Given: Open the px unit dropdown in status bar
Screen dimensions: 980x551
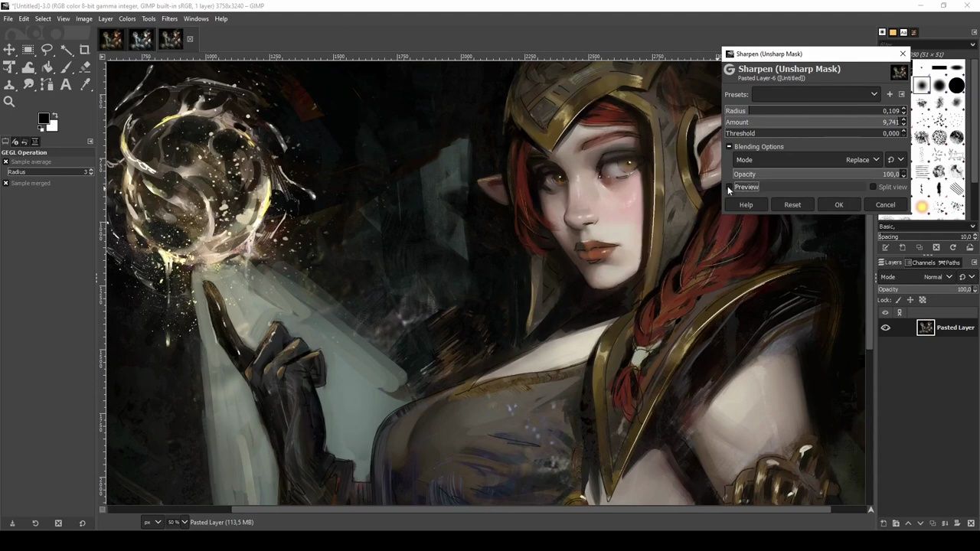Looking at the screenshot, I should 152,522.
